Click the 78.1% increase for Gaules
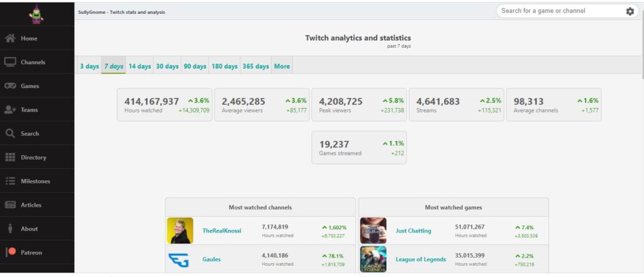Image resolution: width=644 pixels, height=277 pixels. click(x=333, y=256)
